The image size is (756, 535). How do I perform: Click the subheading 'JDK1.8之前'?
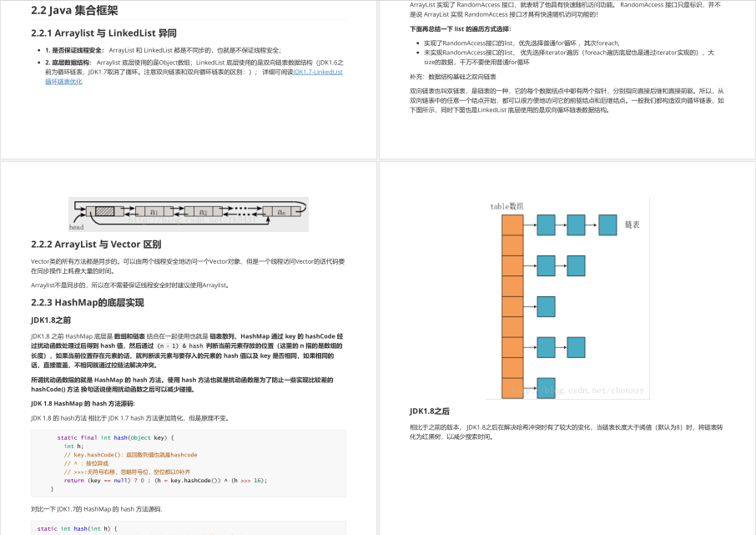[51, 320]
